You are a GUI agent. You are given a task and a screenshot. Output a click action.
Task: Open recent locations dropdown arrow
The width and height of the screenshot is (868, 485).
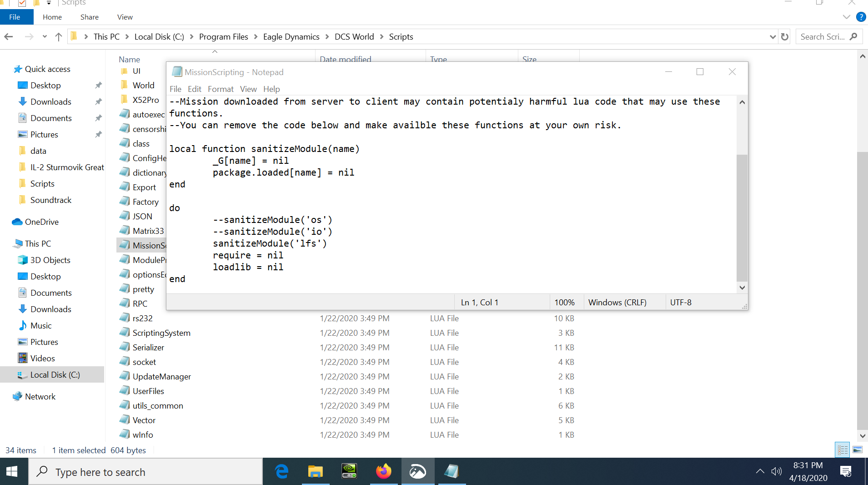point(45,37)
